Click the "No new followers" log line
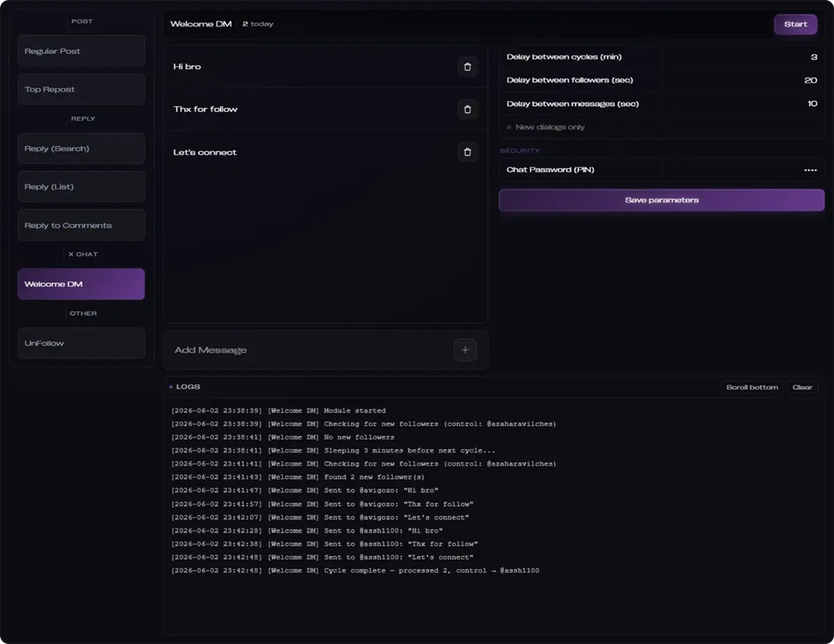Viewport: 834px width, 644px height. pos(283,438)
